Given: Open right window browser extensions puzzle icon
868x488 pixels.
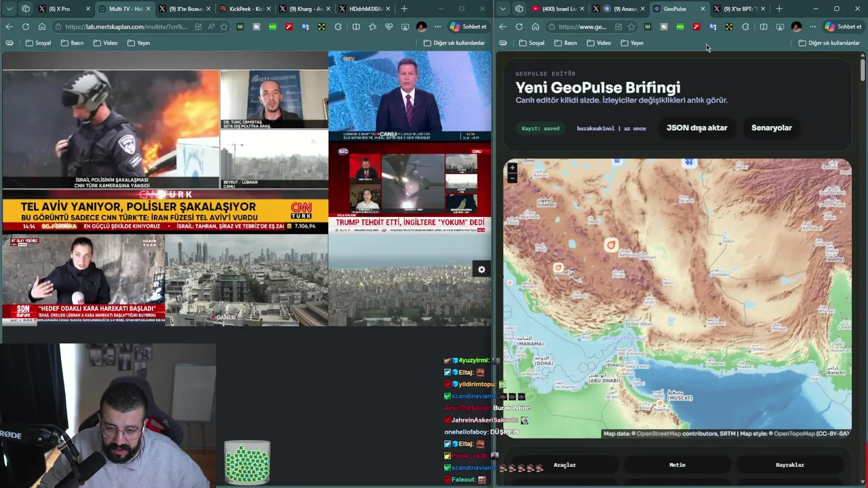Looking at the screenshot, I should coord(745,26).
